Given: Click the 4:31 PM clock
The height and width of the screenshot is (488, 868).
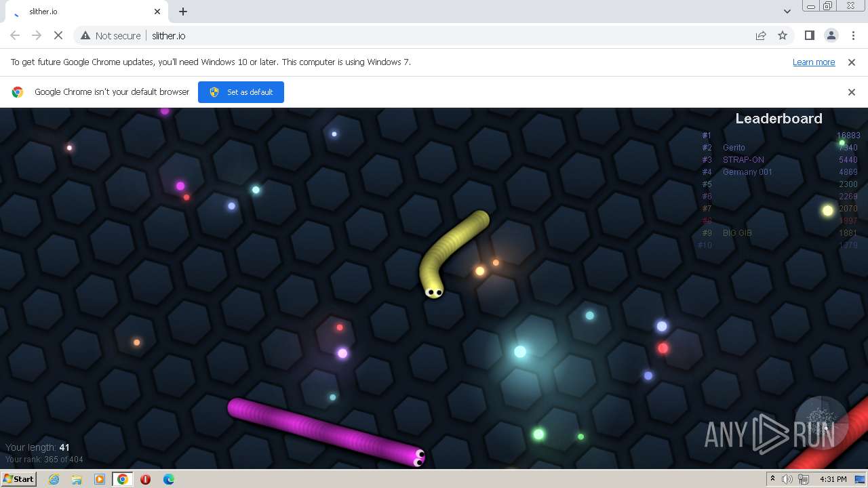Looking at the screenshot, I should 833,479.
